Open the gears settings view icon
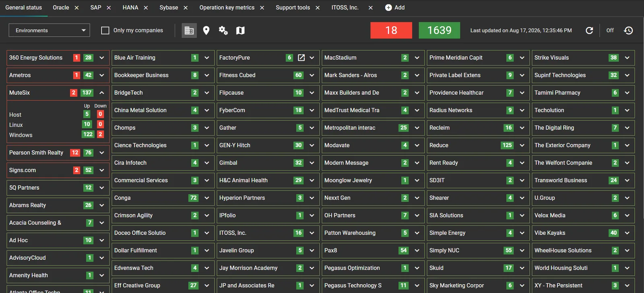The height and width of the screenshot is (293, 644). pyautogui.click(x=223, y=30)
